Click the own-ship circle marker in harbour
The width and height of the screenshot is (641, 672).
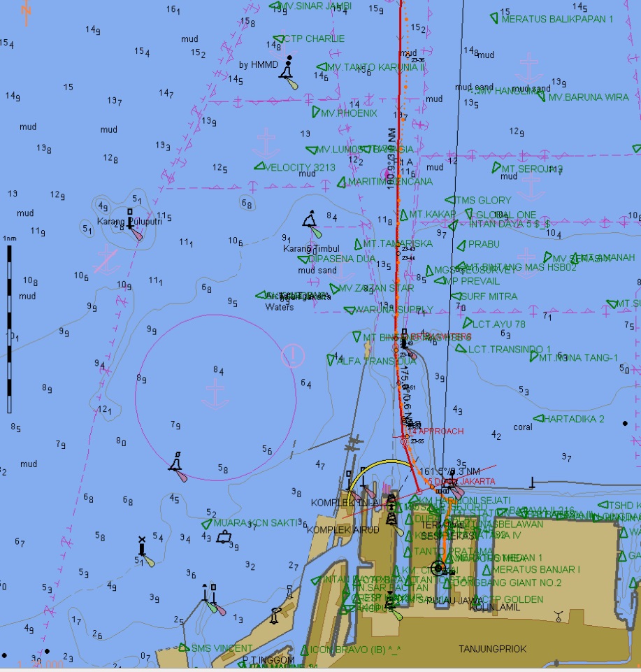[x=438, y=567]
